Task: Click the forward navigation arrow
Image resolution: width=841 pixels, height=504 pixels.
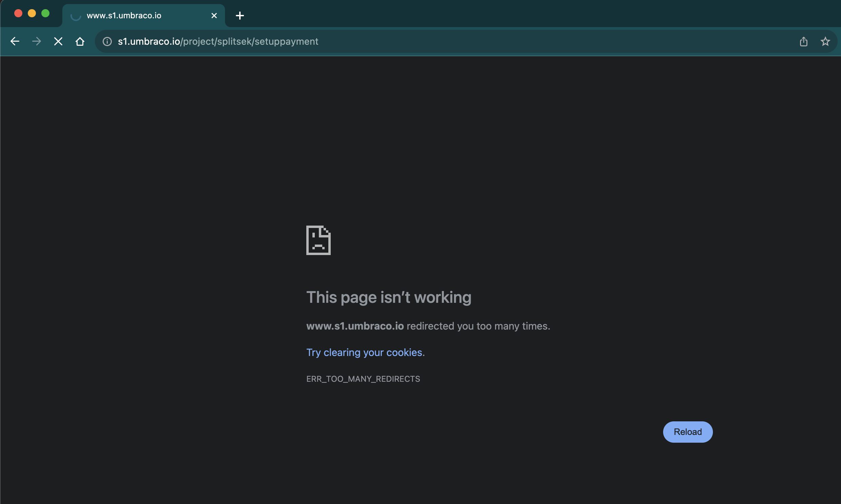Action: [36, 41]
